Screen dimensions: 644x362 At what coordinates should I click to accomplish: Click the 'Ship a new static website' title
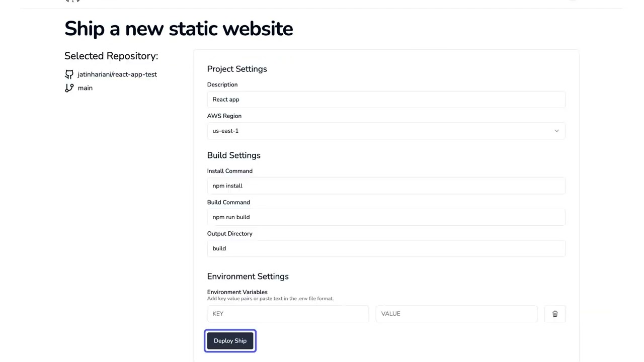pos(179,29)
